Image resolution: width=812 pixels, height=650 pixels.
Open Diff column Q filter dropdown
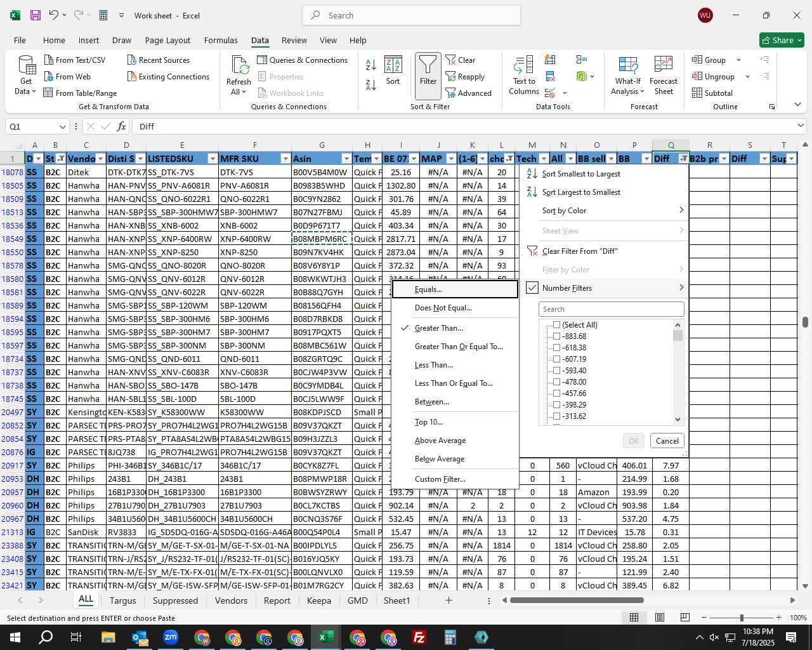coord(683,159)
